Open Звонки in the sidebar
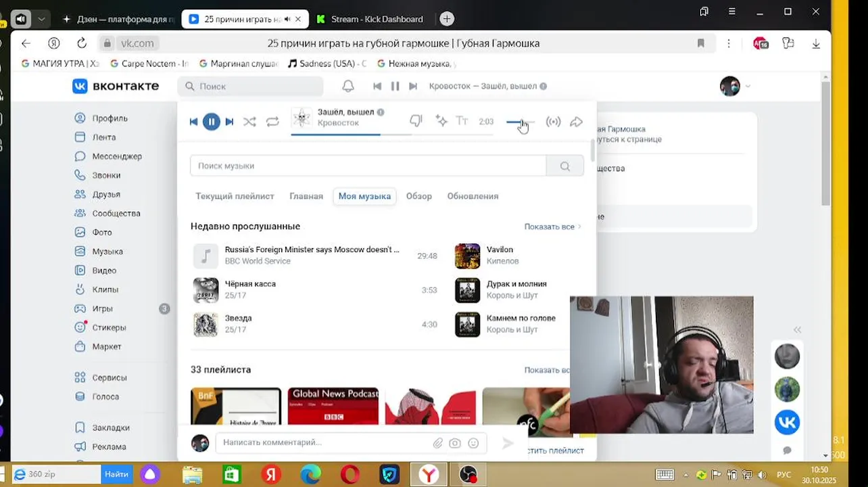 [99, 175]
